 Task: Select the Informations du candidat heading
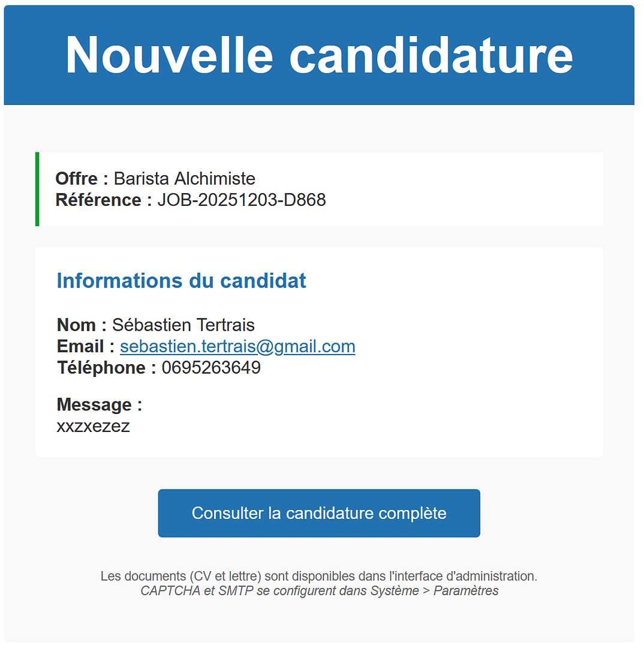181,281
